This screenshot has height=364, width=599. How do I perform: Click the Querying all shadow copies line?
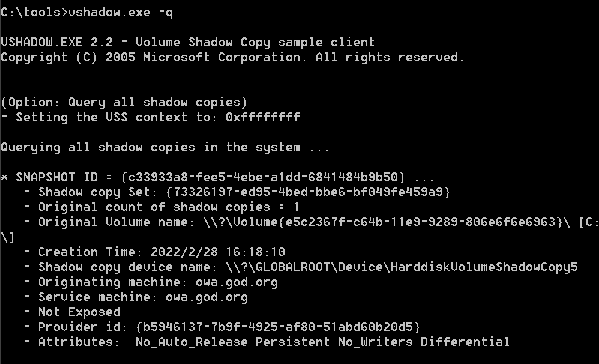click(165, 148)
